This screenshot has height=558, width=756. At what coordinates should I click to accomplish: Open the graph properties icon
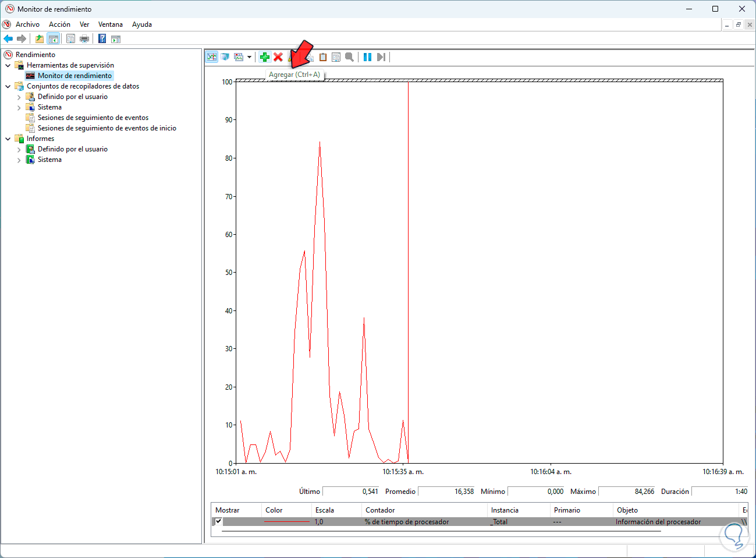click(336, 57)
